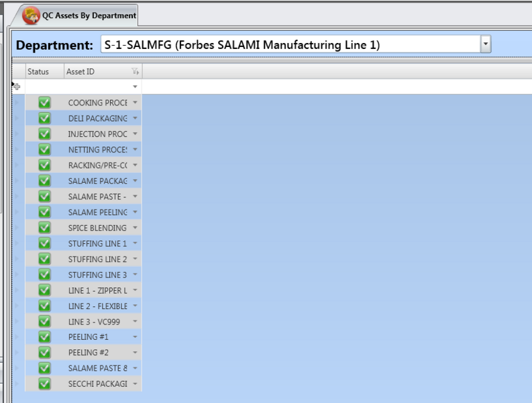Image resolution: width=532 pixels, height=403 pixels.
Task: Click the new row plus icon
Action: (17, 87)
